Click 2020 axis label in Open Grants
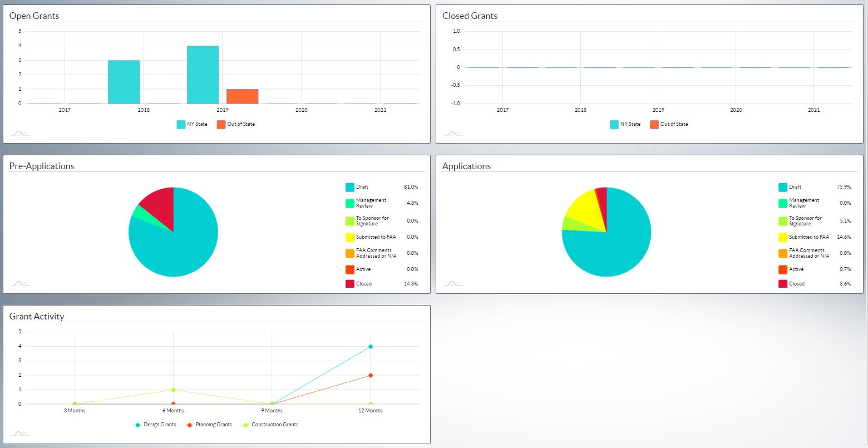 pyautogui.click(x=302, y=110)
